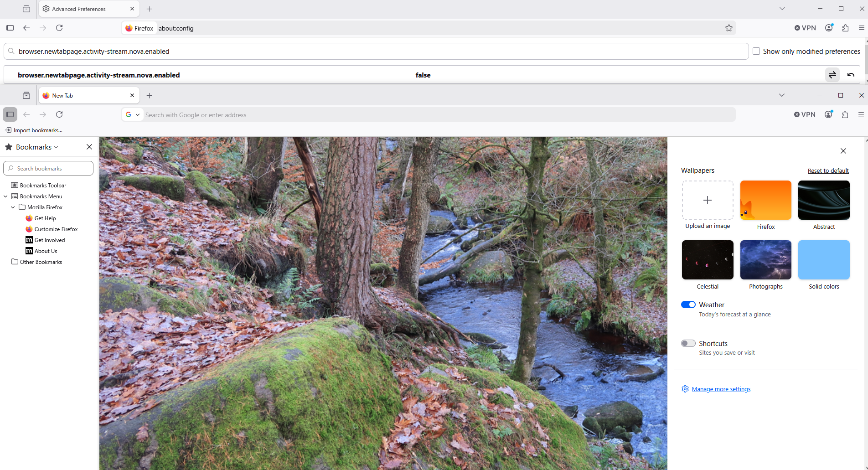Screen dimensions: 868x470
Task: Open a new tab next to the New Tab tab
Action: click(x=149, y=95)
